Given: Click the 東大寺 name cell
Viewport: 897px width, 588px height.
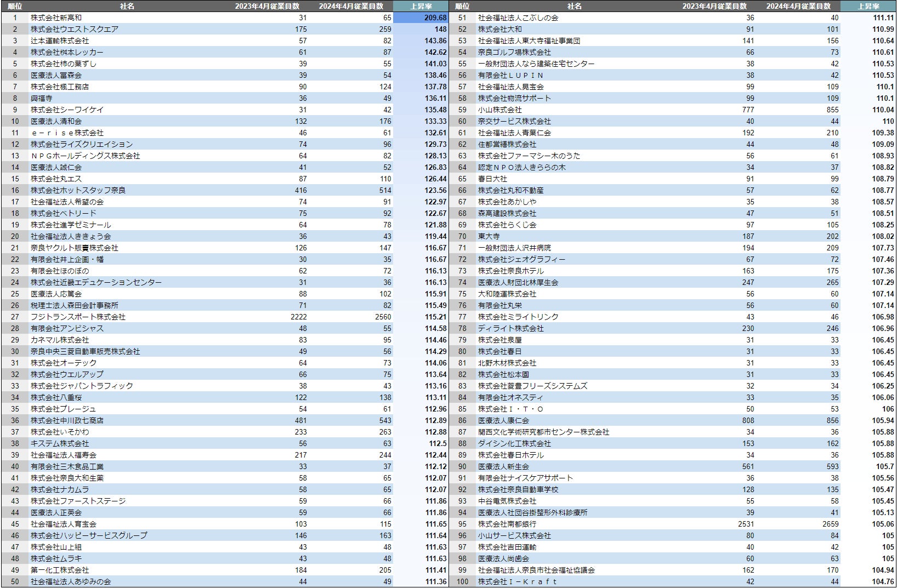Looking at the screenshot, I should (489, 236).
